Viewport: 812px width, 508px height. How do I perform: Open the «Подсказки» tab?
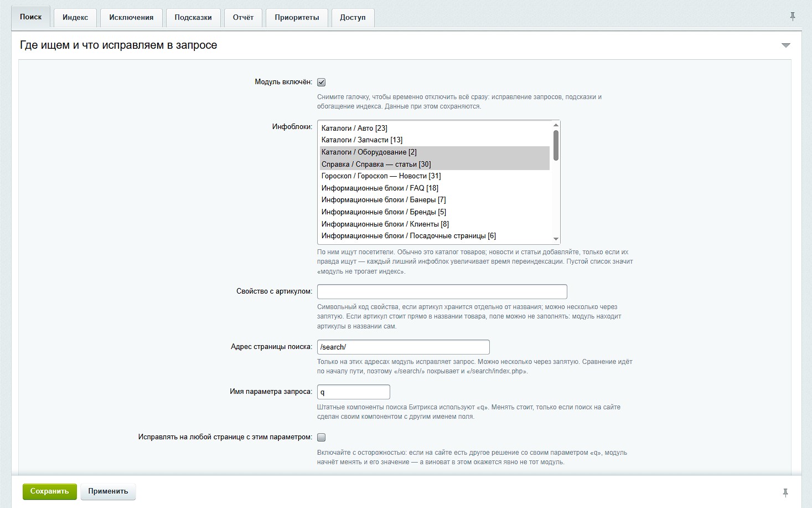tap(193, 17)
